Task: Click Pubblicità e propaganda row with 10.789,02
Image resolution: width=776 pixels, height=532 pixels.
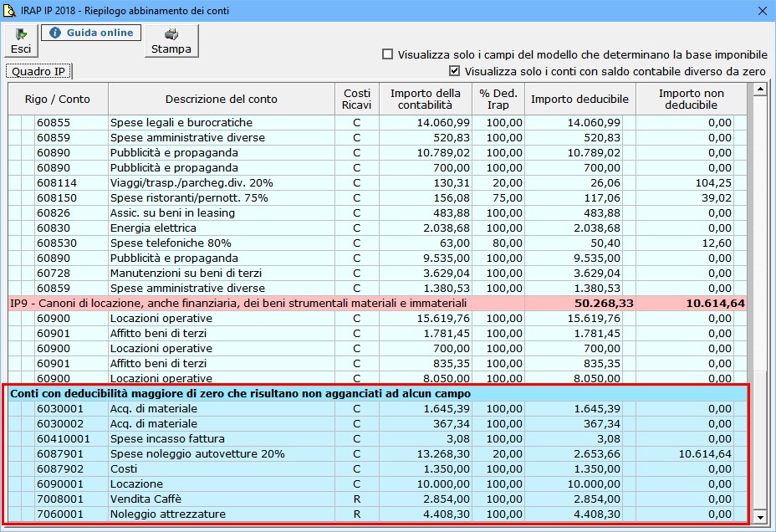Action: point(377,152)
